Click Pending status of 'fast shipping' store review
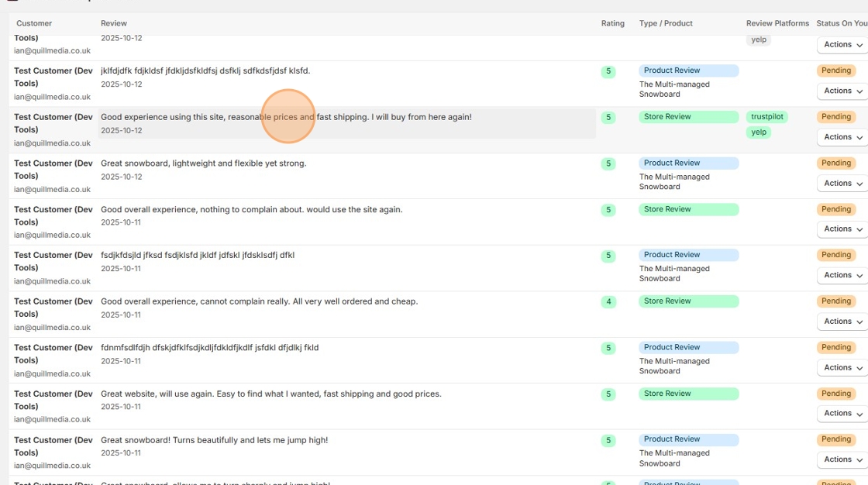 point(836,117)
